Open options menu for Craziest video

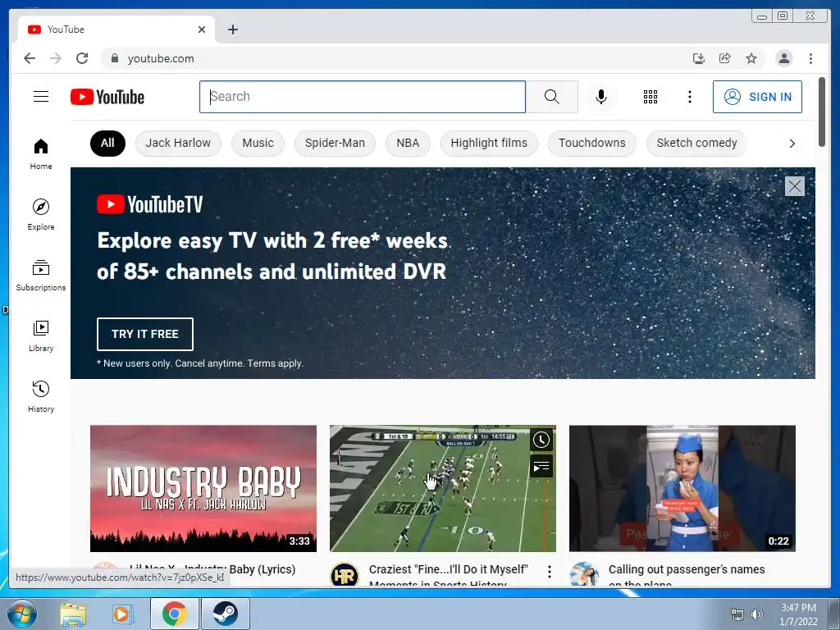coord(549,572)
